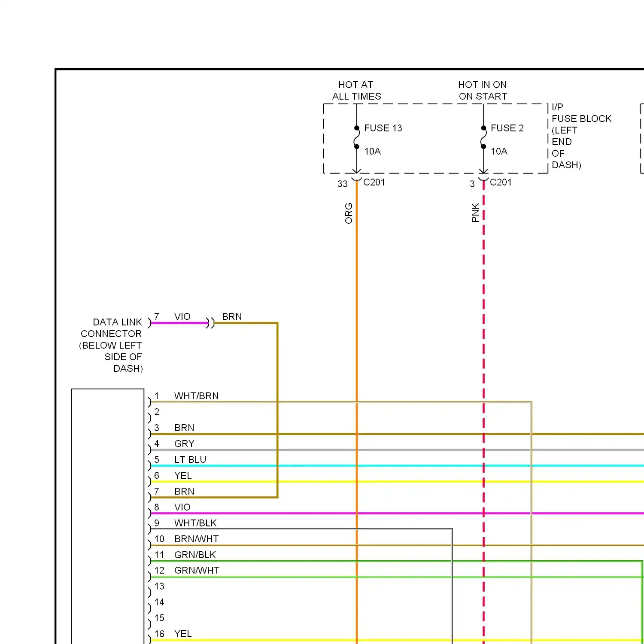Click the BRN label on pin 7

(x=184, y=491)
